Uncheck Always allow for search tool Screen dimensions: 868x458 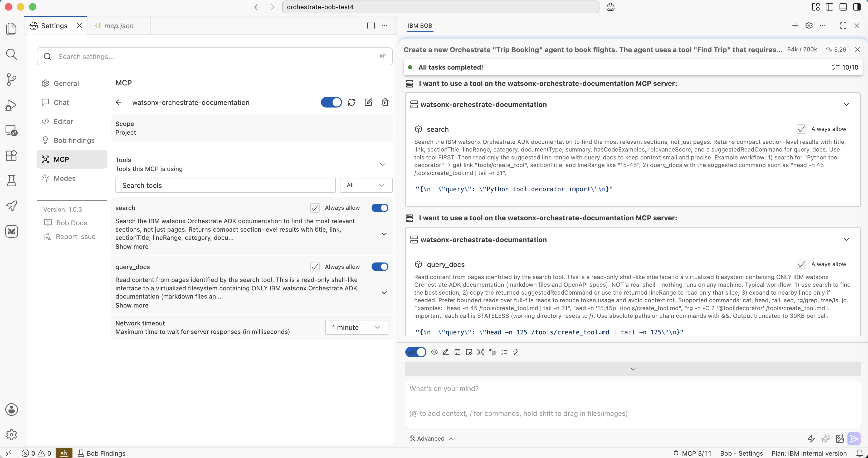(x=315, y=208)
